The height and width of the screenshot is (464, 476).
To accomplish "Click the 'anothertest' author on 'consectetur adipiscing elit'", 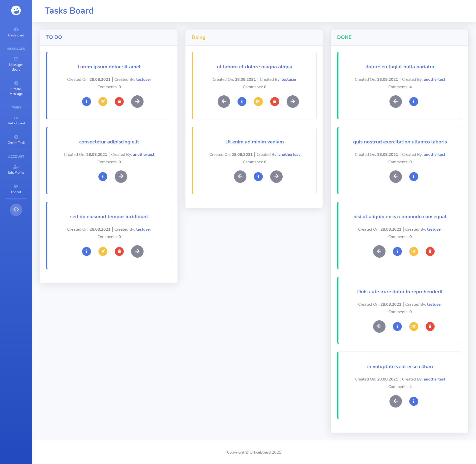I will pyautogui.click(x=144, y=155).
